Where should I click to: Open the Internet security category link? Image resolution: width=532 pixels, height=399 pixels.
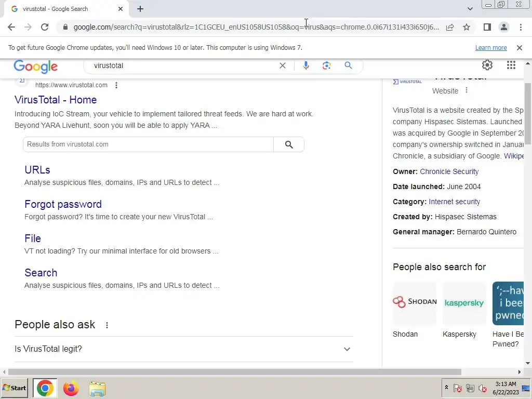[x=454, y=202]
